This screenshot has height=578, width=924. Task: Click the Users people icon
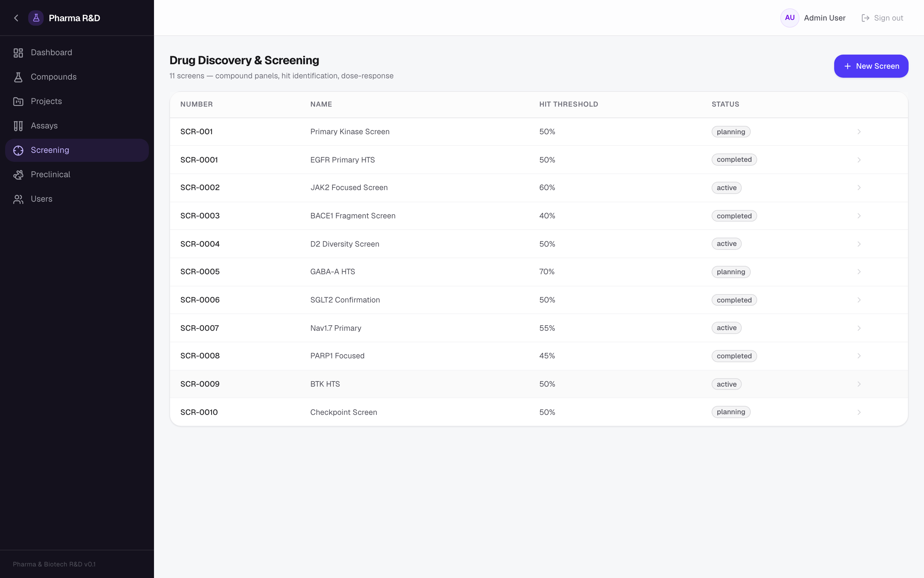click(x=18, y=199)
